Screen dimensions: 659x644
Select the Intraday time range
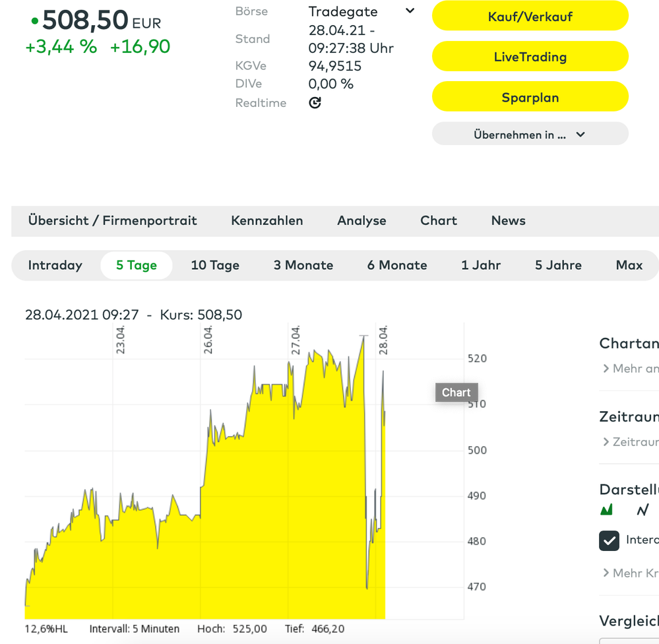(55, 265)
